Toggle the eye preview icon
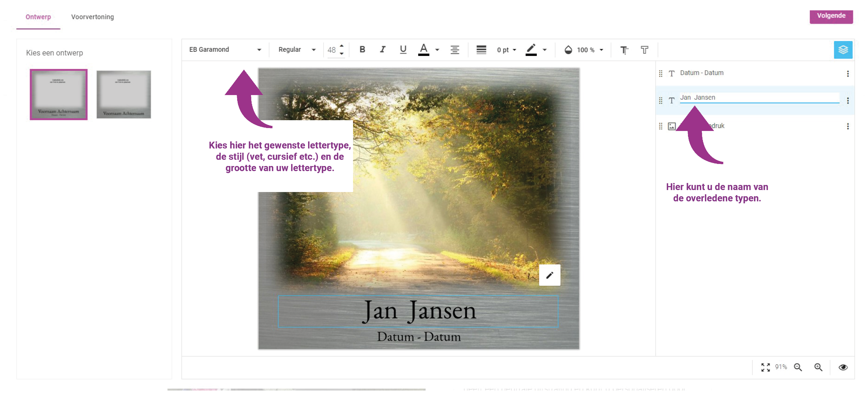868x401 pixels. click(x=843, y=367)
